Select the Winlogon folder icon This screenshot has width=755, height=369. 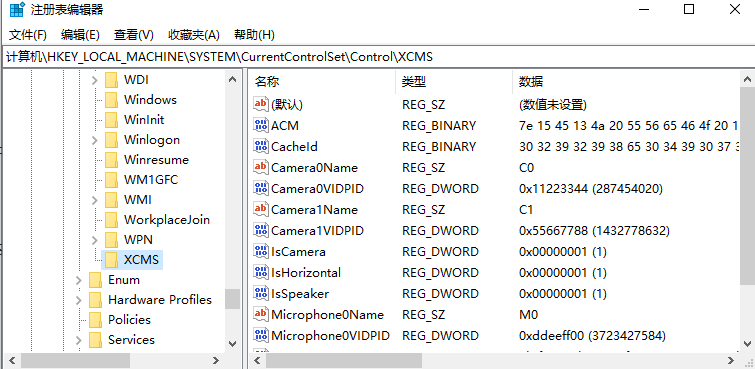point(111,140)
